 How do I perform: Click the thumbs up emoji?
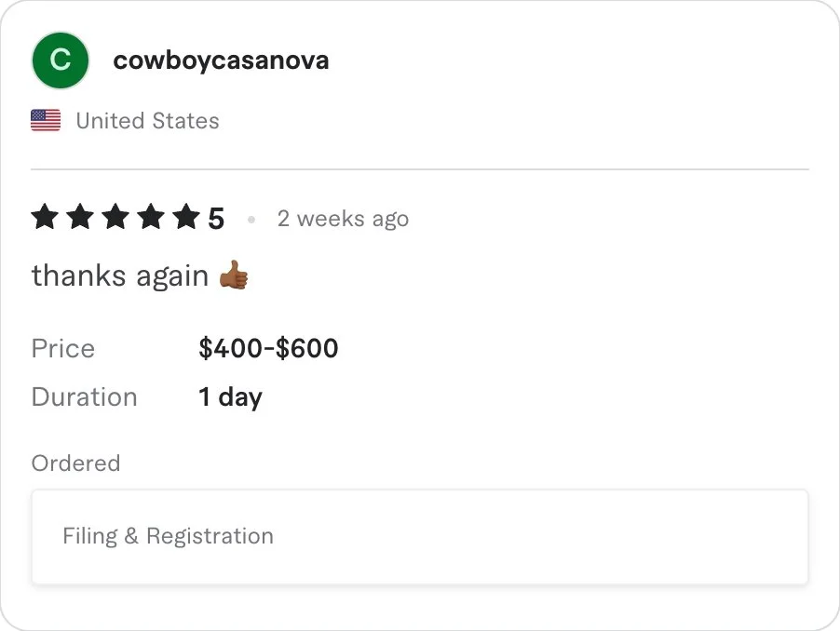point(234,275)
